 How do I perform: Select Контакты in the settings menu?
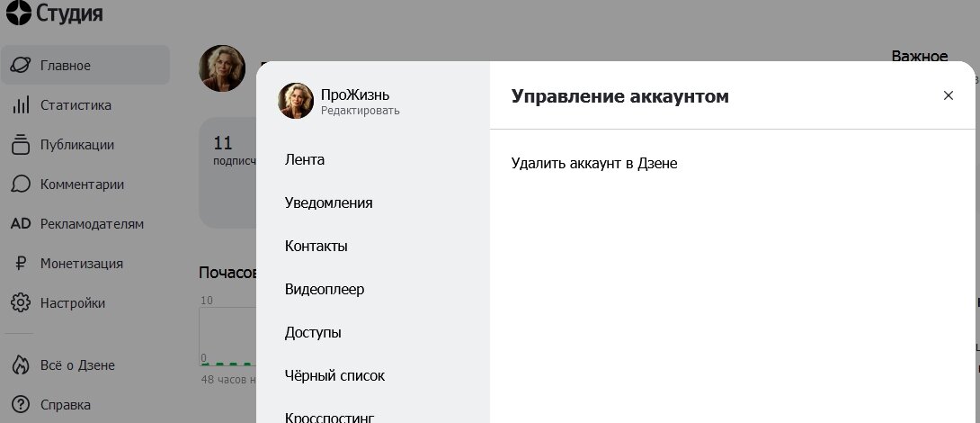pyautogui.click(x=316, y=246)
